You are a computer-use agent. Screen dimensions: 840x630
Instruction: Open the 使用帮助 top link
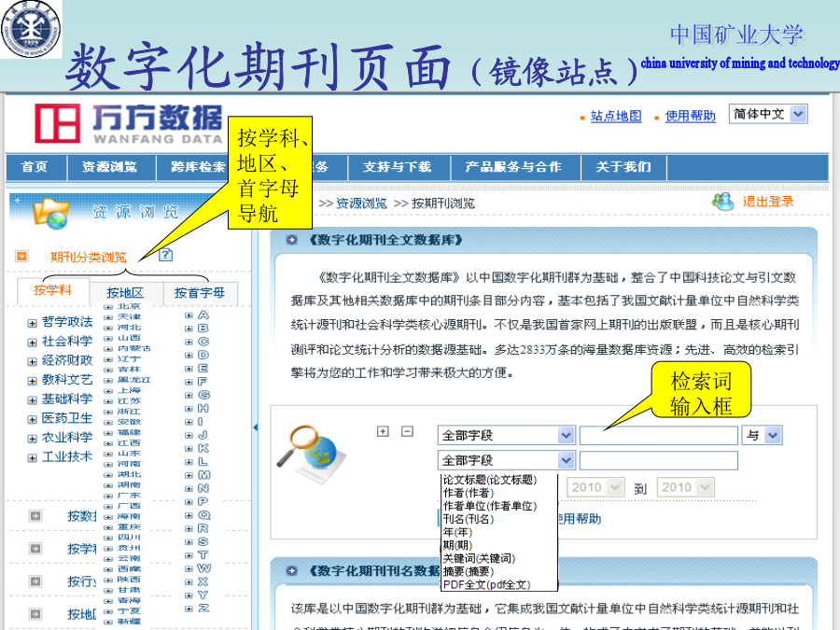click(690, 116)
